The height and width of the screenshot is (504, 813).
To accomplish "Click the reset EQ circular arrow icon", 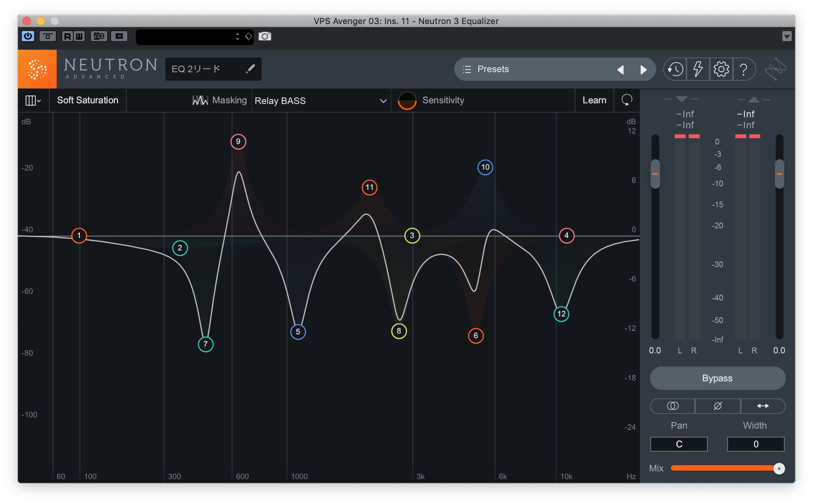I will tap(627, 100).
